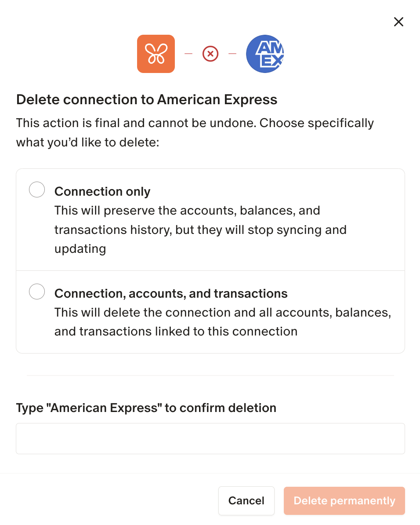The height and width of the screenshot is (525, 420).
Task: Select the "Connection only" radio button
Action: coord(37,190)
